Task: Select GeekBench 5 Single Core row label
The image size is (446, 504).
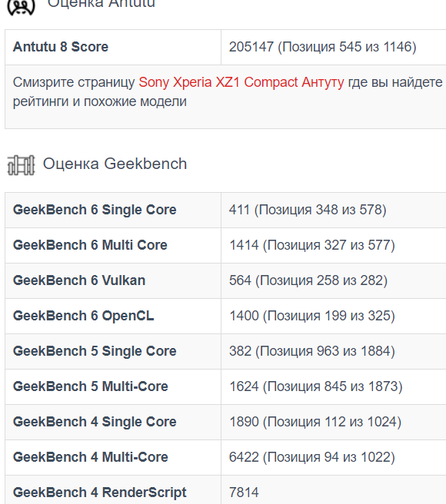Action: [95, 351]
